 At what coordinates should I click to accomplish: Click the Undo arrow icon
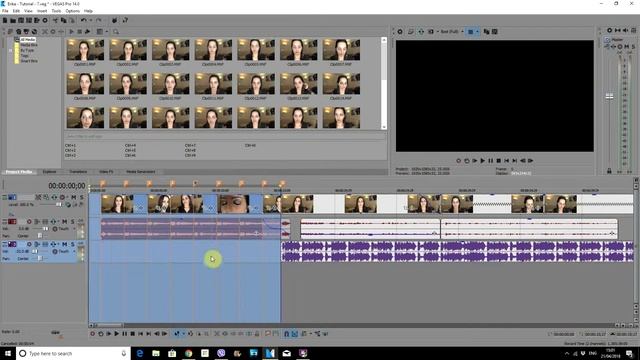click(84, 20)
